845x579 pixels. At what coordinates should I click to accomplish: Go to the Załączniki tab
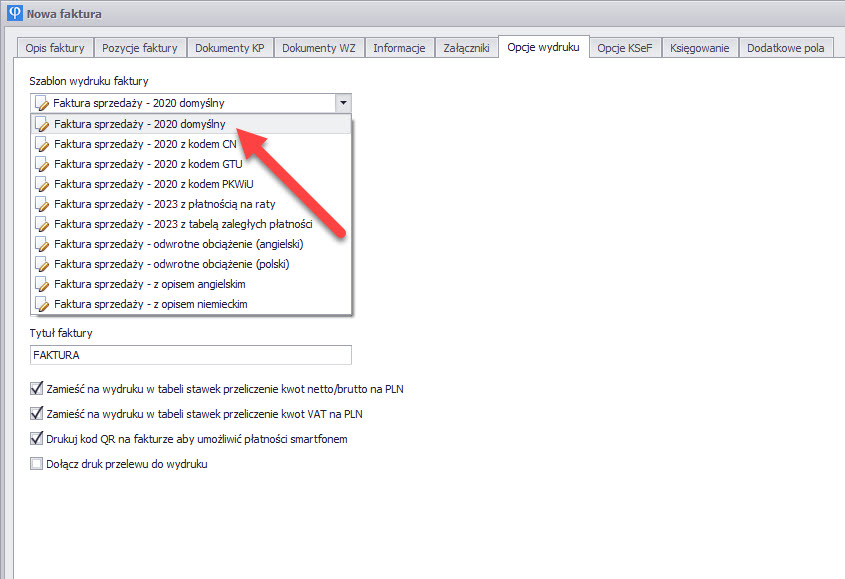[x=465, y=48]
